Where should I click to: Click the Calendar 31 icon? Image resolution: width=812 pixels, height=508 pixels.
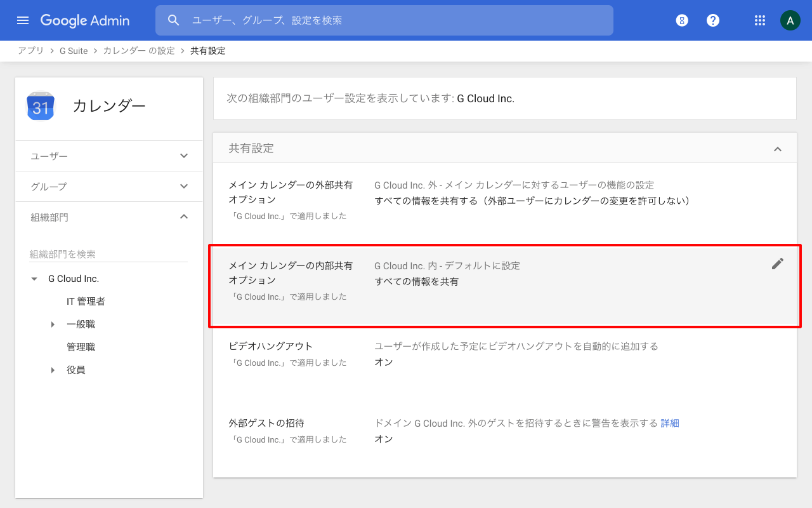pyautogui.click(x=41, y=106)
